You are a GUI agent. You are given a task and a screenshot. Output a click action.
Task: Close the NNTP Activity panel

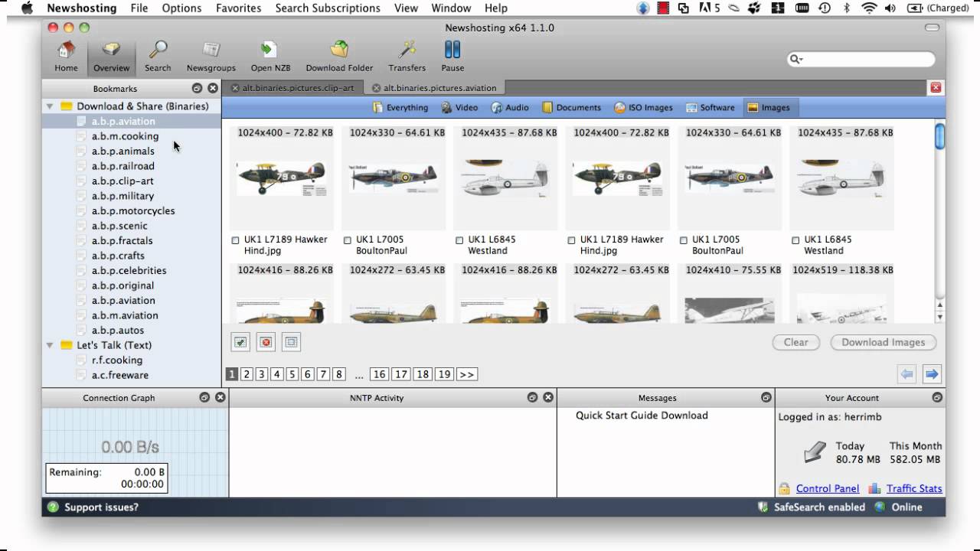pyautogui.click(x=547, y=397)
